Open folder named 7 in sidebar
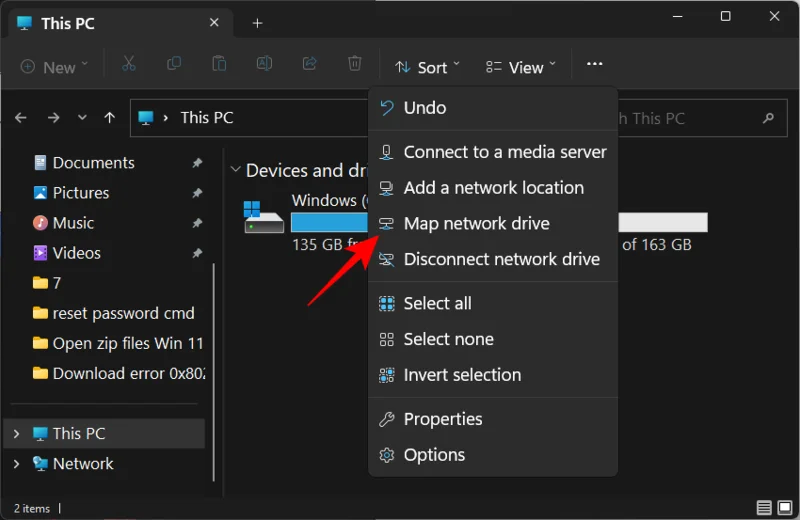This screenshot has height=520, width=800. 47,283
